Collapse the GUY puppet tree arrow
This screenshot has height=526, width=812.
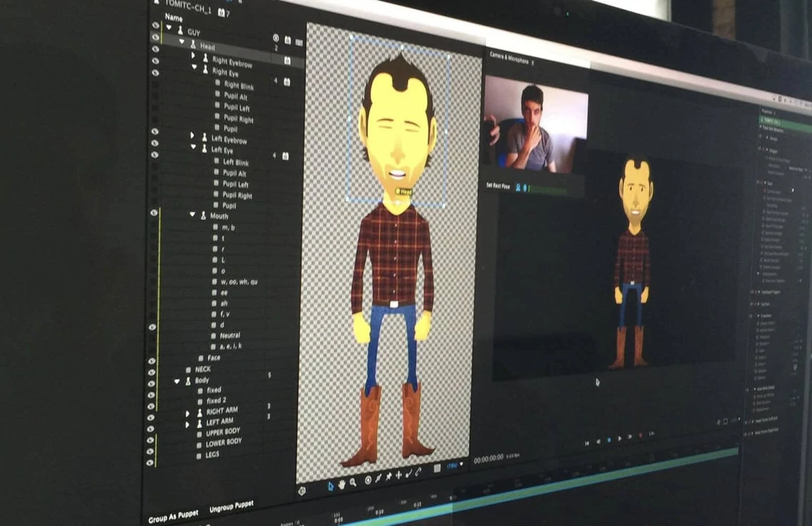point(169,28)
